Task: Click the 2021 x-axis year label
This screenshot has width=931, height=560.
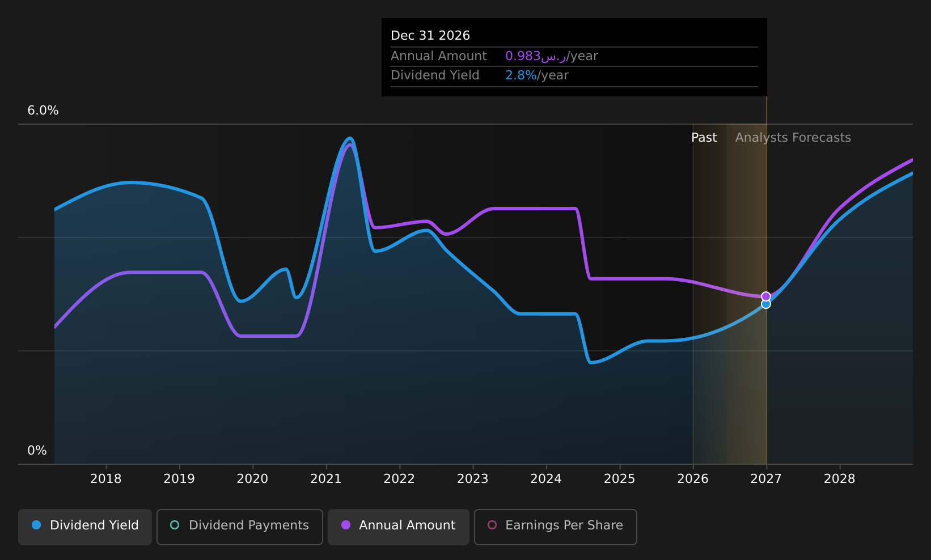Action: pos(326,479)
